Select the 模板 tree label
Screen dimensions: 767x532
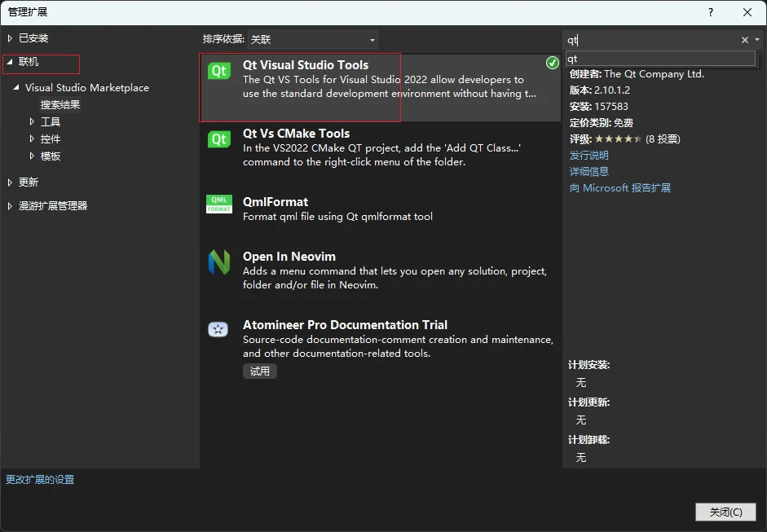click(51, 156)
